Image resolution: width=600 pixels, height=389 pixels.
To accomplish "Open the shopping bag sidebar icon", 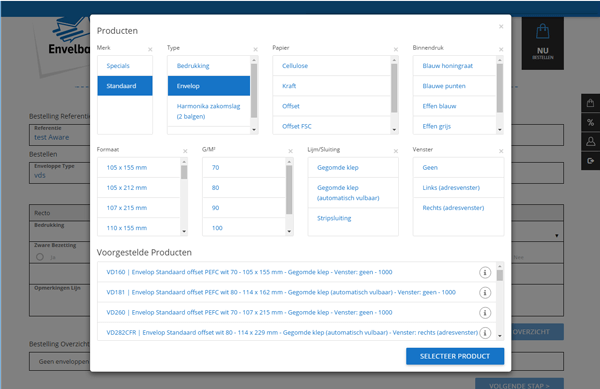I will [590, 103].
